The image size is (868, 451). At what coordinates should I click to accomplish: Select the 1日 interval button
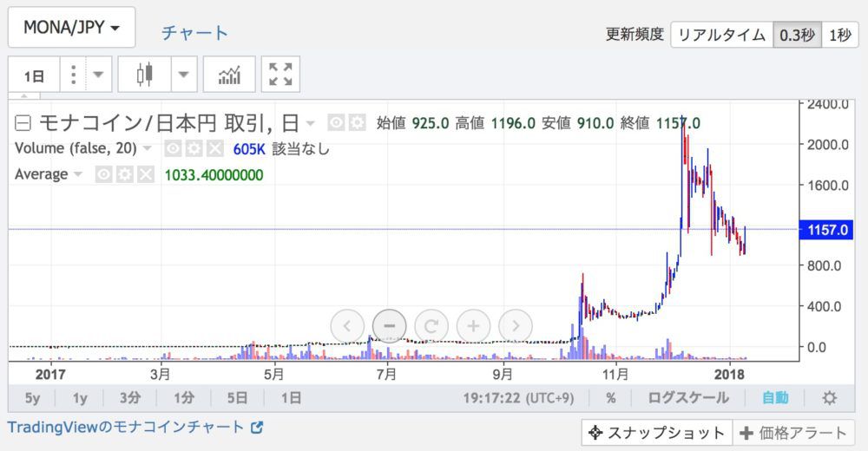pos(34,75)
